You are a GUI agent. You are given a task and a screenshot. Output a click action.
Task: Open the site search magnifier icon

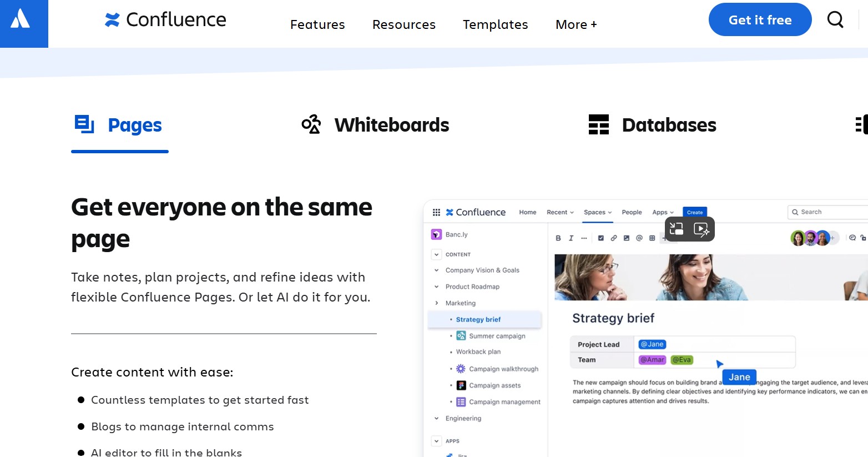pos(835,19)
